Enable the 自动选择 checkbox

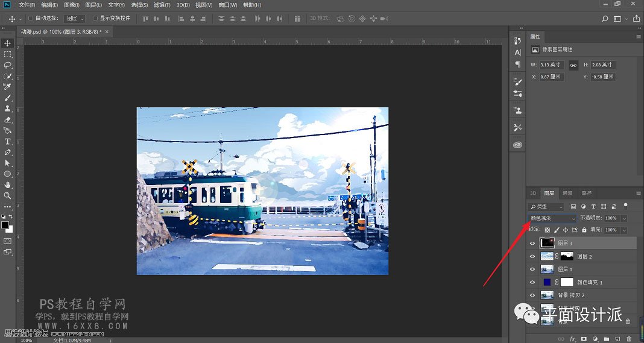pos(31,19)
